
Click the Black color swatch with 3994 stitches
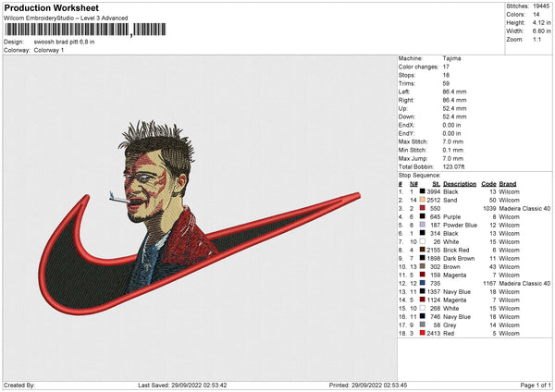(x=423, y=191)
